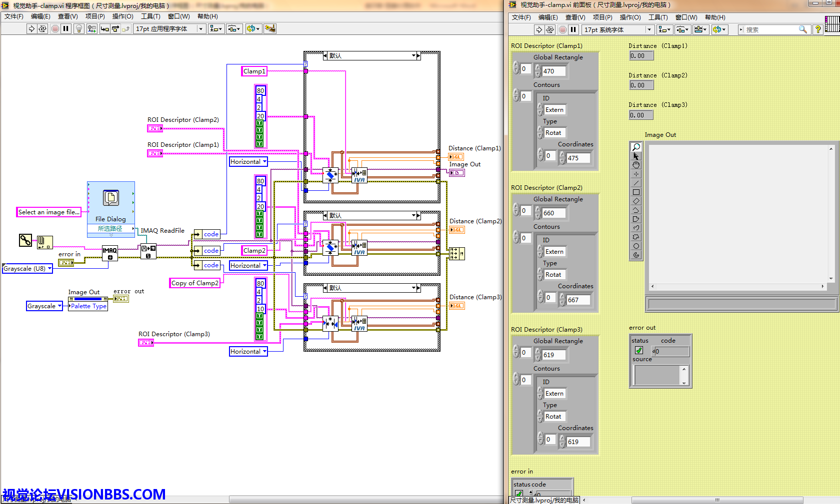Run continuously in block diagram window
The height and width of the screenshot is (504, 840).
42,29
